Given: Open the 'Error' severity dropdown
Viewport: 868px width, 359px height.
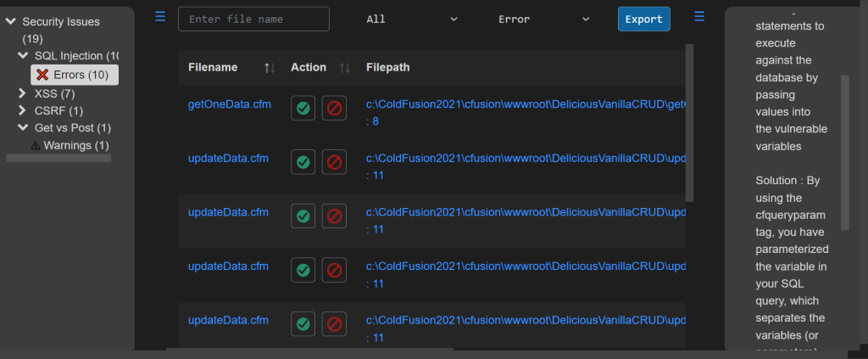Looking at the screenshot, I should point(543,19).
